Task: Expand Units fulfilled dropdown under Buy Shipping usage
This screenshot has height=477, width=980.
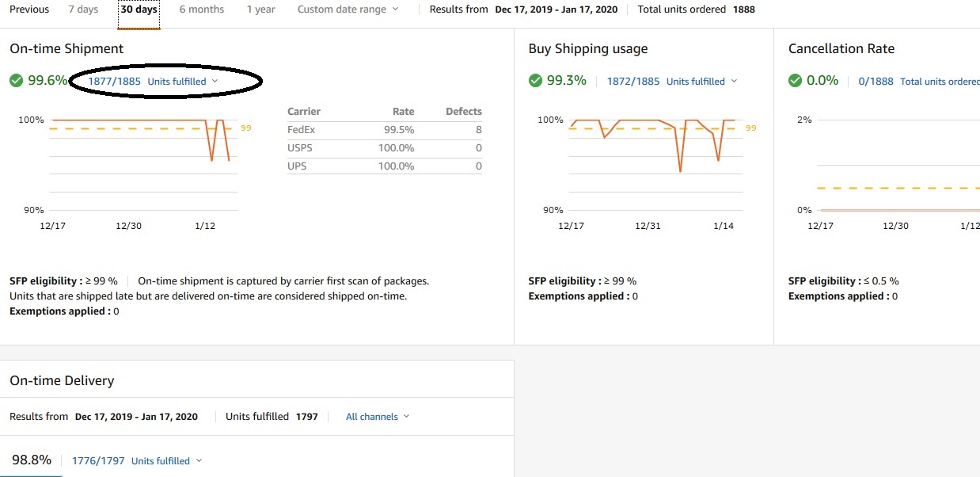Action: tap(701, 82)
